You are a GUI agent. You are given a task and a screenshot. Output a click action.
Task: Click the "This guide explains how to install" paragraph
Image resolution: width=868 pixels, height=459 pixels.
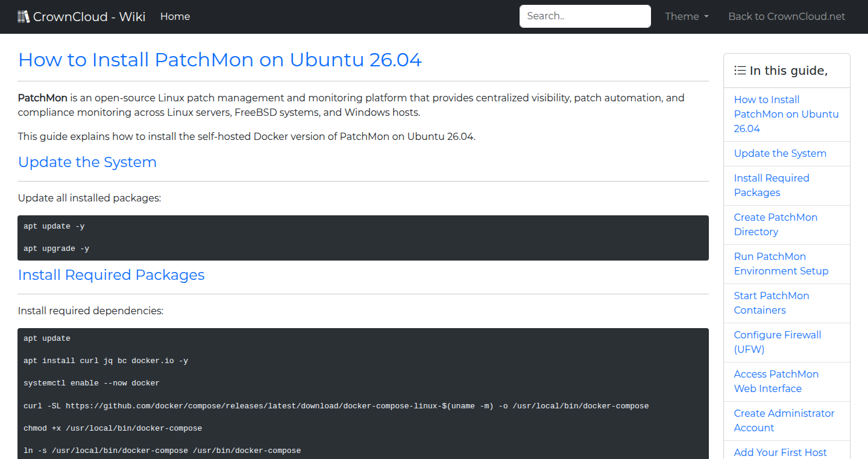pyautogui.click(x=247, y=136)
